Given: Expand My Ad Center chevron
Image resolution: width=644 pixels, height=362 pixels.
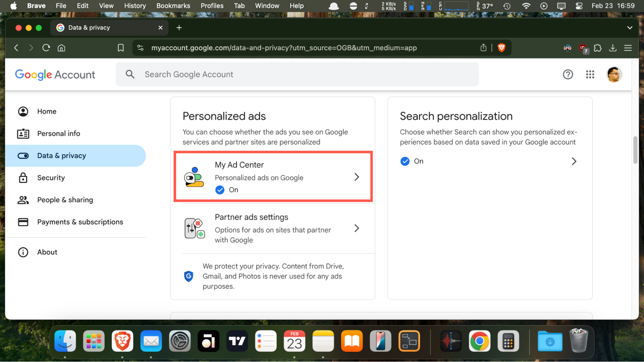Looking at the screenshot, I should (x=357, y=177).
